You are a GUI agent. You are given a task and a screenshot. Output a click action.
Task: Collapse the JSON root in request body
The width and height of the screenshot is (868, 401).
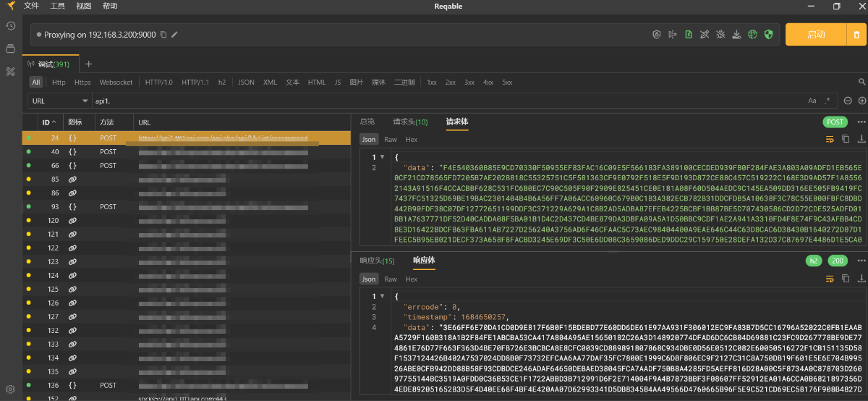click(381, 157)
